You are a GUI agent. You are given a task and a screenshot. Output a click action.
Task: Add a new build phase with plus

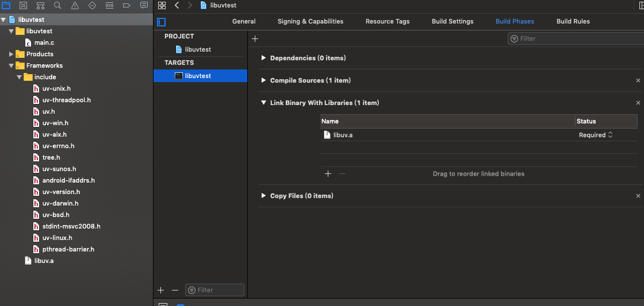click(x=255, y=39)
